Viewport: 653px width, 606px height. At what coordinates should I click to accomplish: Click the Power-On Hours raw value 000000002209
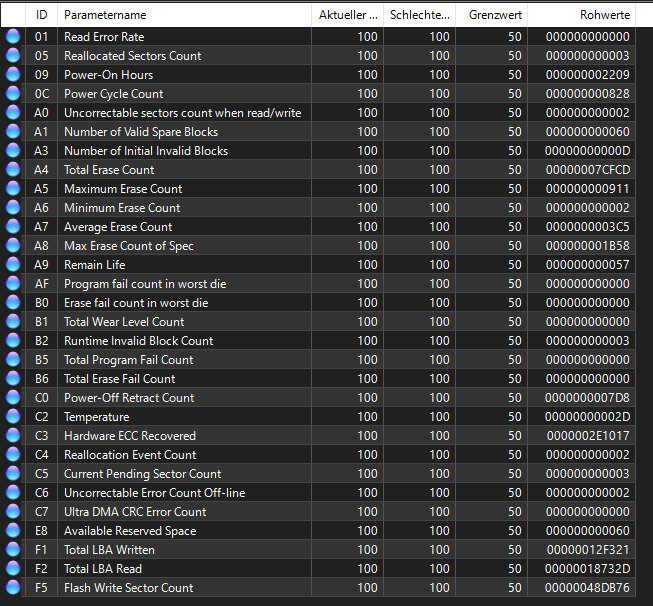588,75
